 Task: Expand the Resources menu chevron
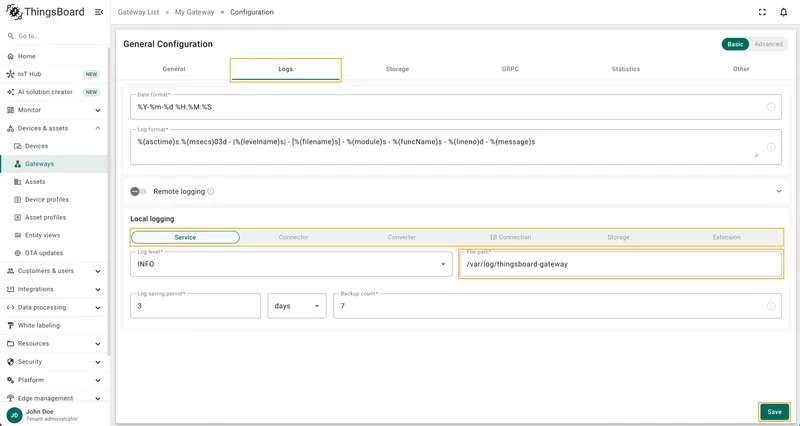pyautogui.click(x=98, y=344)
